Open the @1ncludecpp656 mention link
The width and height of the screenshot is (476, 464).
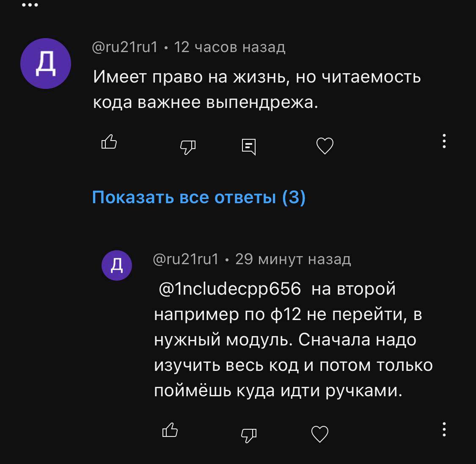(230, 289)
